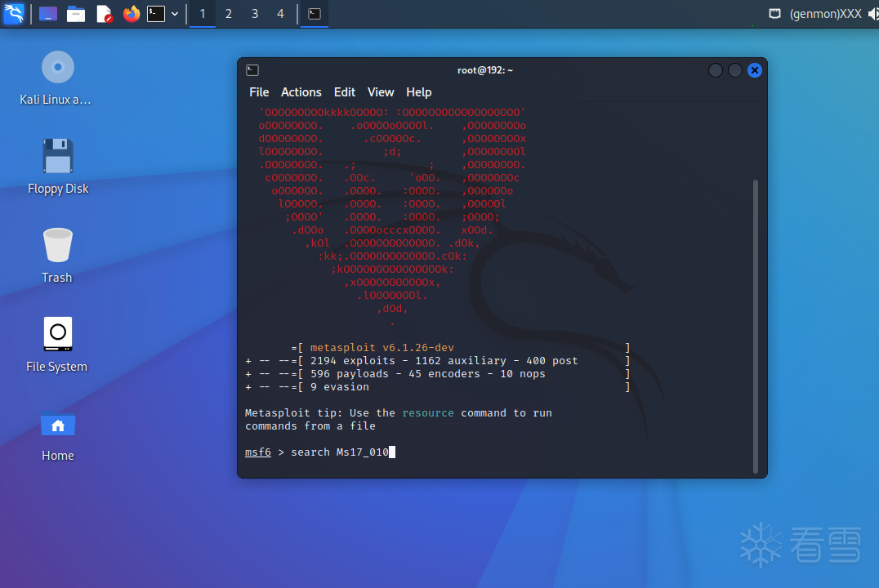The height and width of the screenshot is (588, 879).
Task: Select the running terminal task button in panel
Action: (315, 13)
